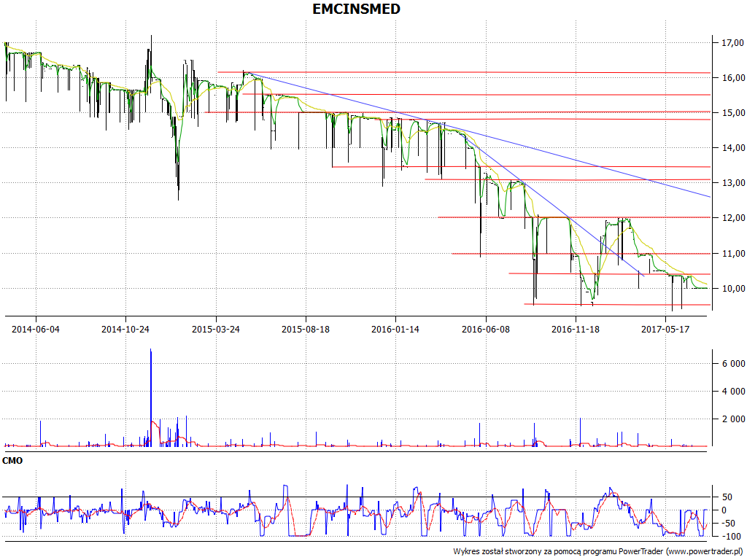
Task: Select the 16,00 price axis label
Action: click(732, 77)
